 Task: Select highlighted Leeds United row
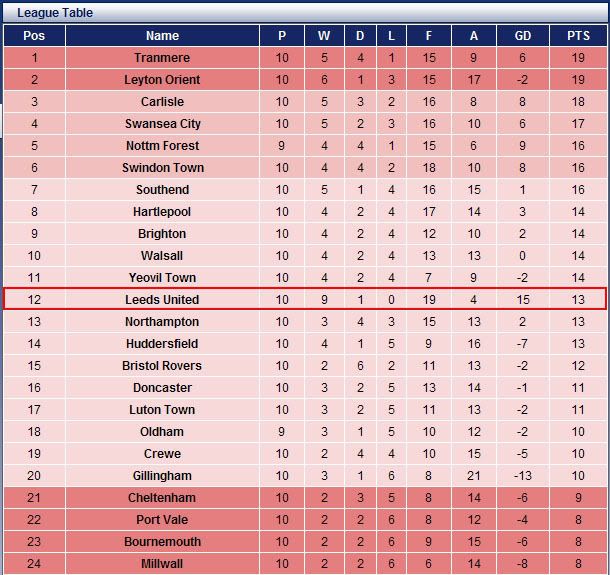click(162, 300)
